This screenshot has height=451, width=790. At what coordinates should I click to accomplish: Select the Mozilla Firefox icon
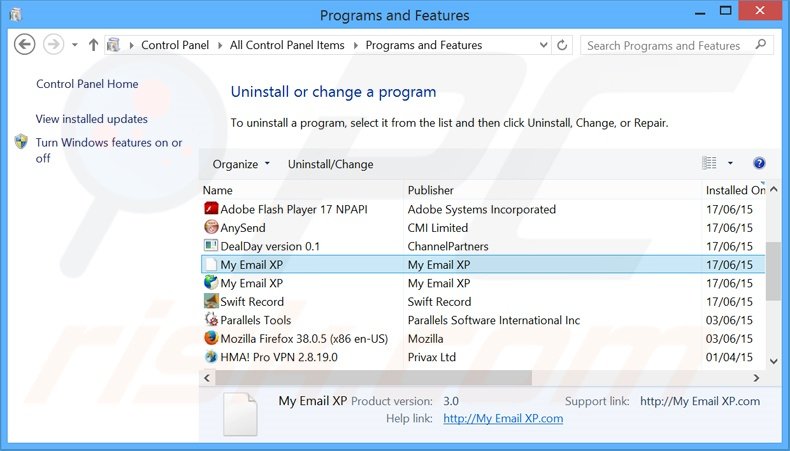pyautogui.click(x=211, y=338)
